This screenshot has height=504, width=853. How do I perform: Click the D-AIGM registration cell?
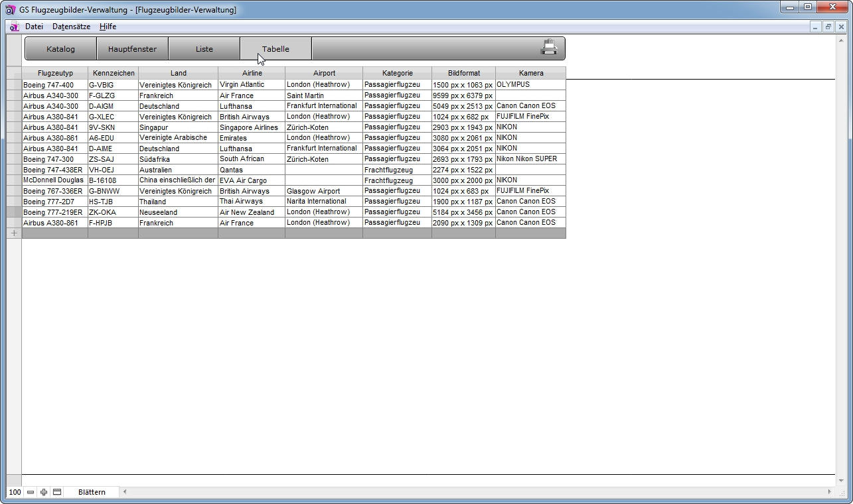pyautogui.click(x=114, y=106)
